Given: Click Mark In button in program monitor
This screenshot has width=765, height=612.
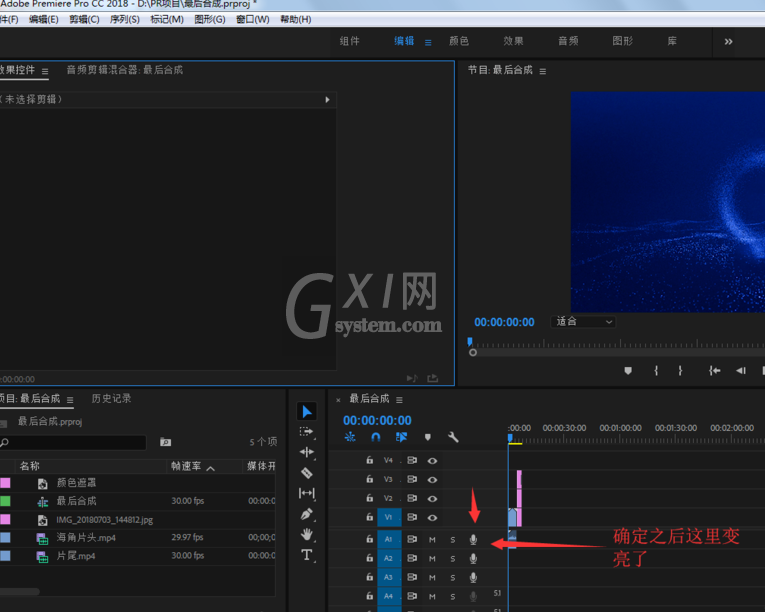Looking at the screenshot, I should 656,371.
